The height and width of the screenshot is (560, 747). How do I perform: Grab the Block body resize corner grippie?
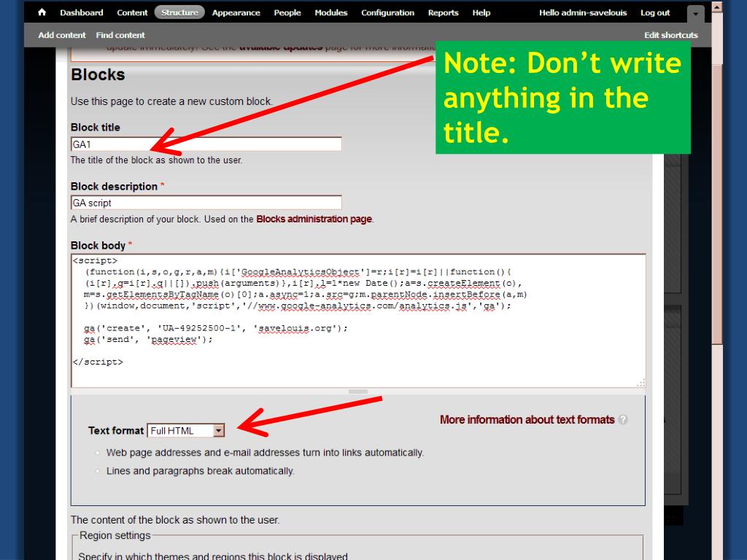[640, 383]
